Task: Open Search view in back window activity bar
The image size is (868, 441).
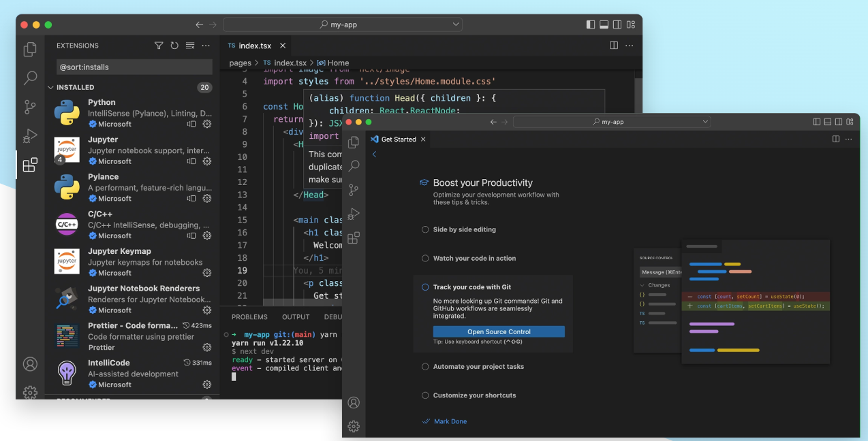Action: click(x=30, y=78)
